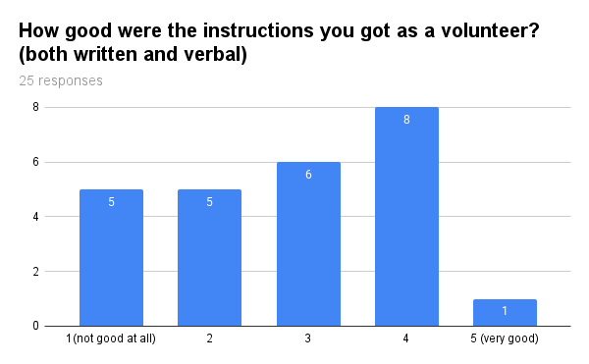Click the tallest bar, labeled 8
Screen dimensions: 589x364
tap(406, 217)
